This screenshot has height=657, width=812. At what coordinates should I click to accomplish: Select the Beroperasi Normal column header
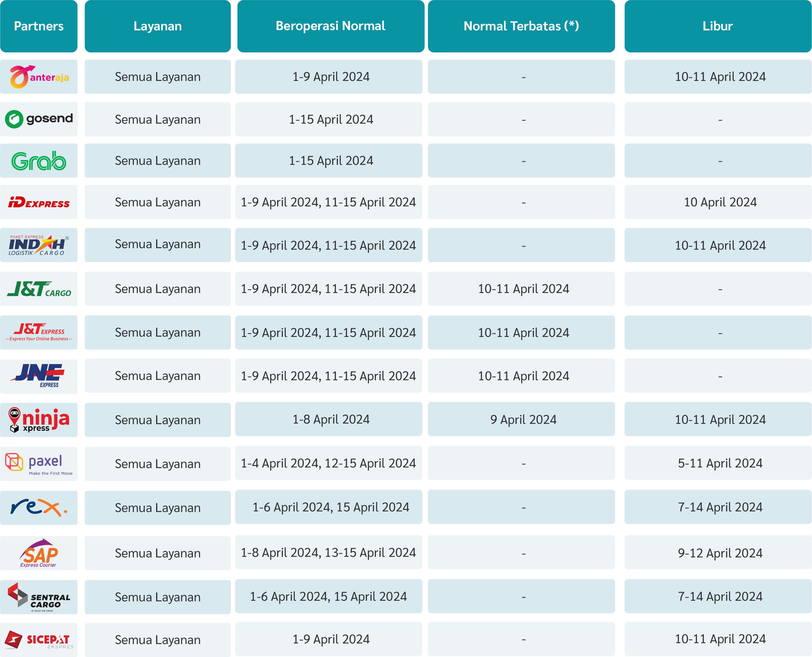point(331,26)
